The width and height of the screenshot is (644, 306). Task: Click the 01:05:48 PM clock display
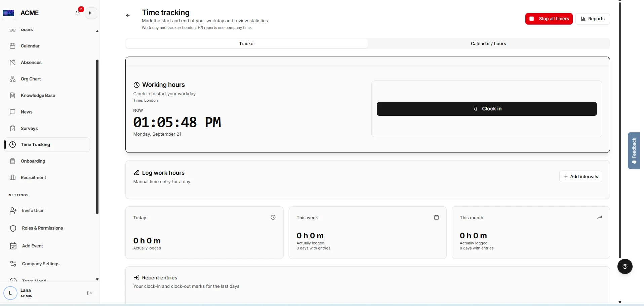(177, 122)
